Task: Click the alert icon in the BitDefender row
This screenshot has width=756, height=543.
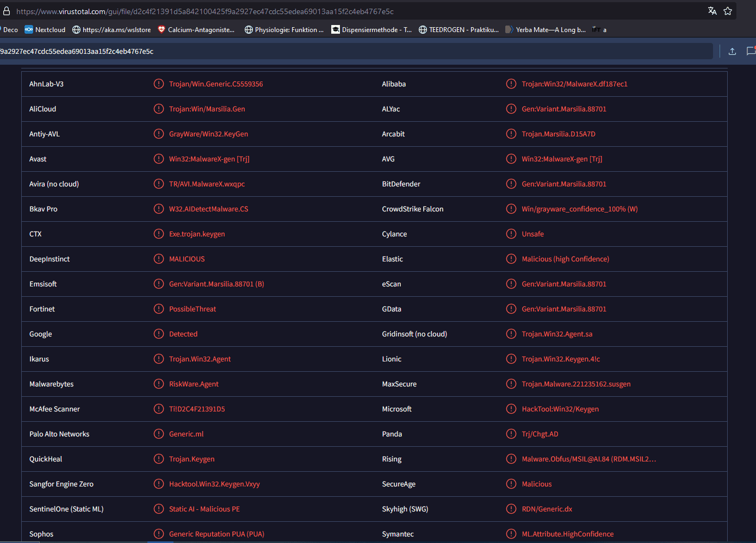Action: [511, 184]
